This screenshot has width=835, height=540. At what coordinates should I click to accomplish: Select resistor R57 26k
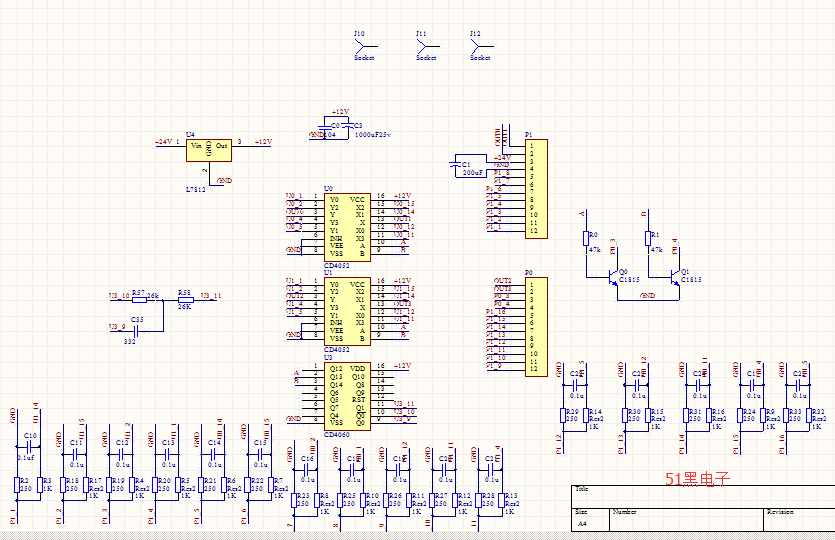pos(140,300)
